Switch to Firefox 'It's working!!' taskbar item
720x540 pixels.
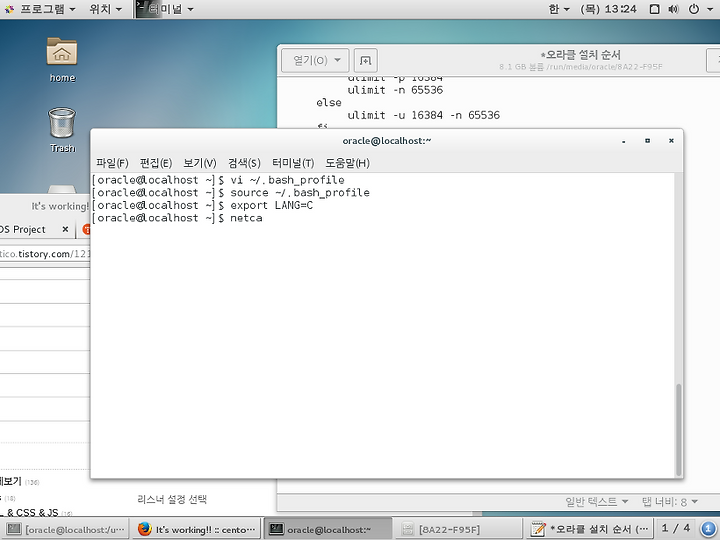tap(196, 529)
